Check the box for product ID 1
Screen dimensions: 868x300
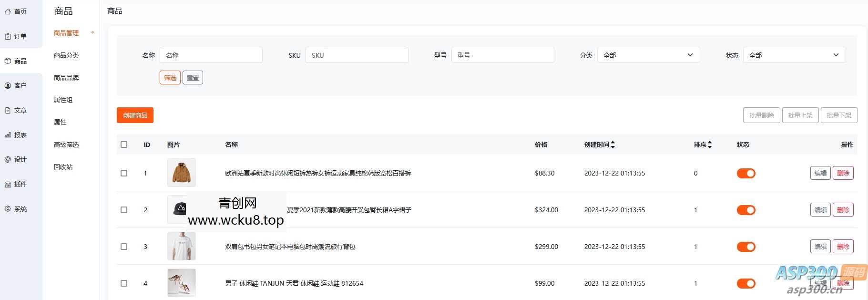click(124, 173)
